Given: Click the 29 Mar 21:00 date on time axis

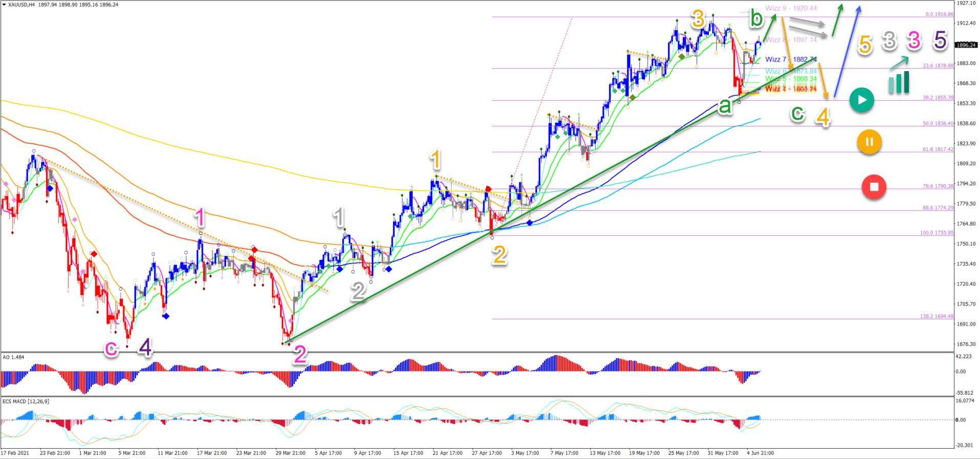Looking at the screenshot, I should point(290,453).
